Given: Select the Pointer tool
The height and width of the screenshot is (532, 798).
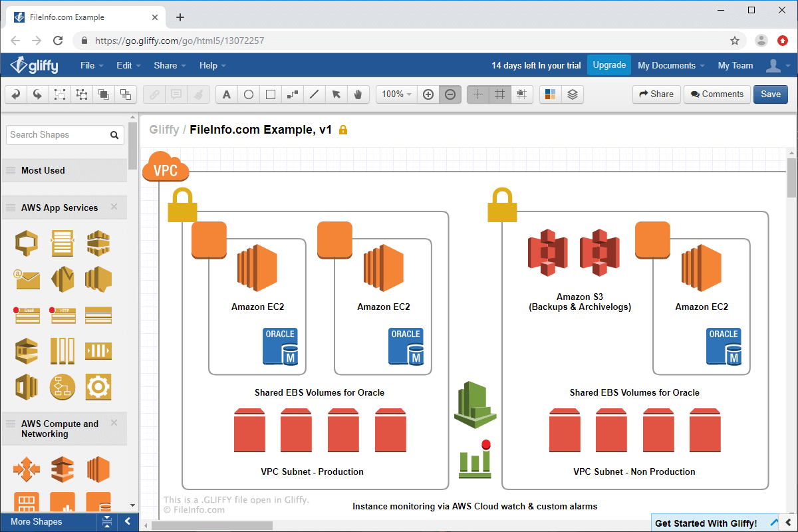Looking at the screenshot, I should (336, 94).
